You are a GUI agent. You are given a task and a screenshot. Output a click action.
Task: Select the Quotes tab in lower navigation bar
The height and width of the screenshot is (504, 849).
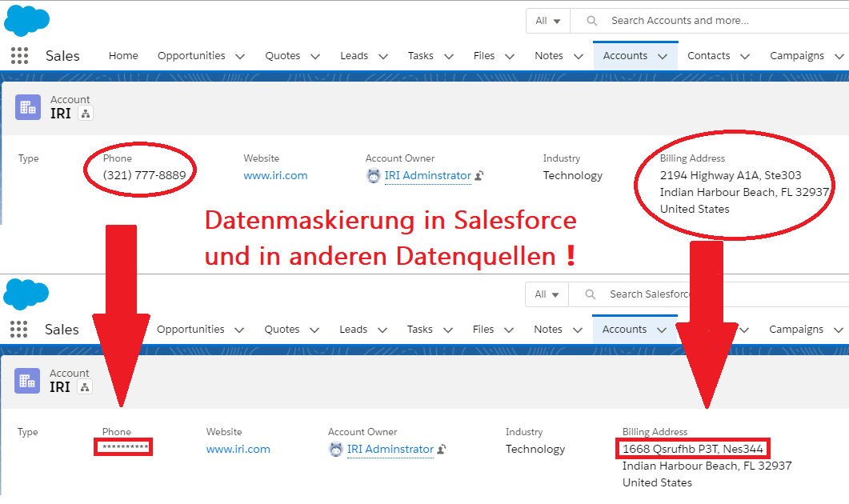[x=282, y=330]
